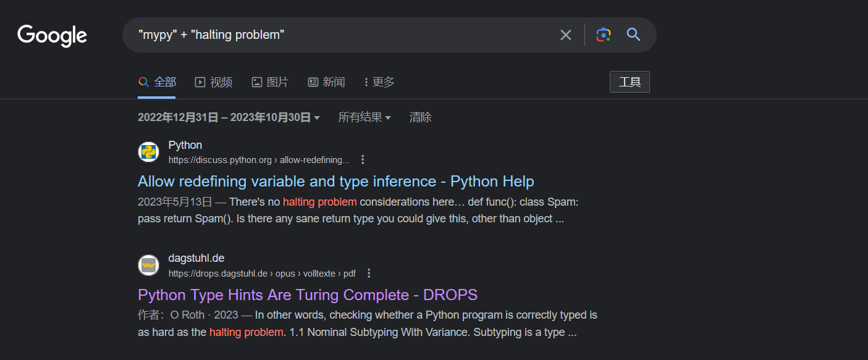Open 'Allow redefining variable and type inference' result
Image resolution: width=868 pixels, height=360 pixels.
(336, 182)
